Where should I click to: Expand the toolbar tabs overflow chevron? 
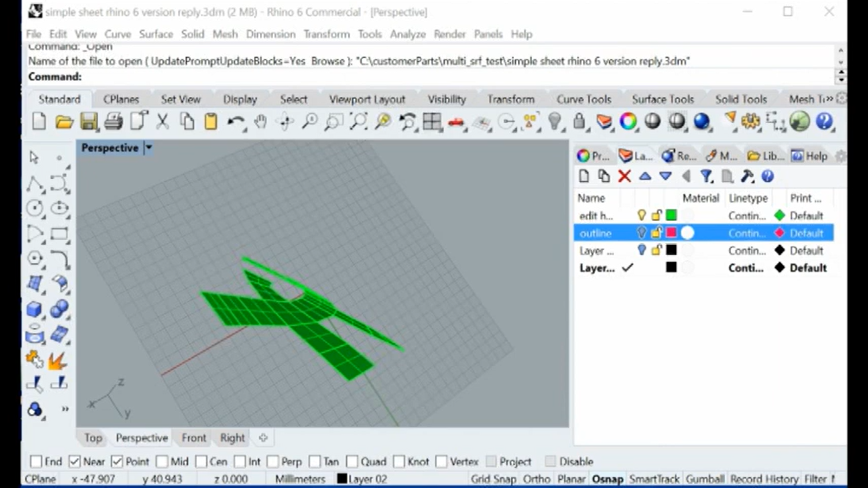pyautogui.click(x=829, y=99)
